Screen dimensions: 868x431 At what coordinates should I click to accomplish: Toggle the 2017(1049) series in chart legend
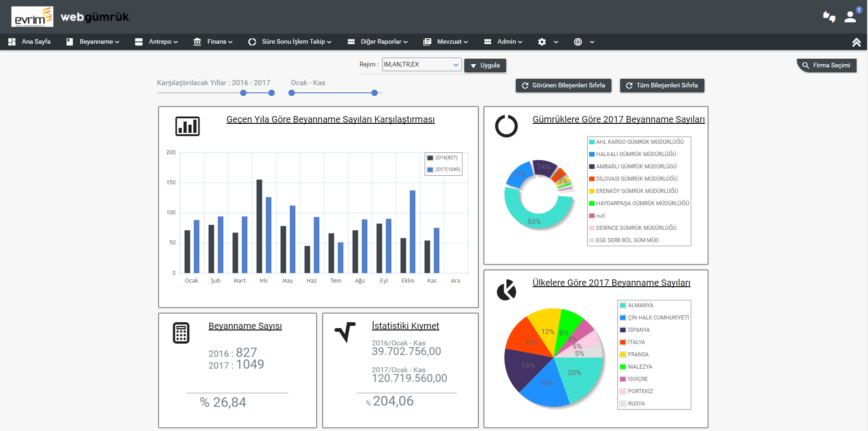point(443,170)
